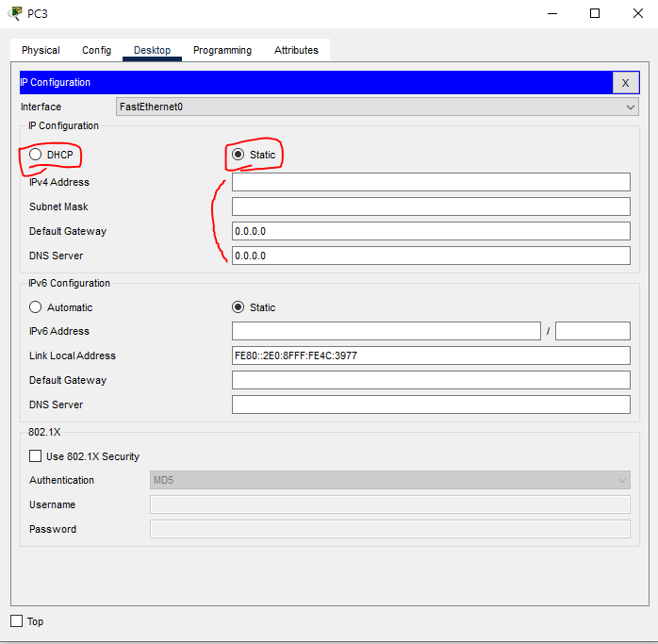The width and height of the screenshot is (658, 644).
Task: Click the IPv4 Default Gateway field
Action: (431, 231)
